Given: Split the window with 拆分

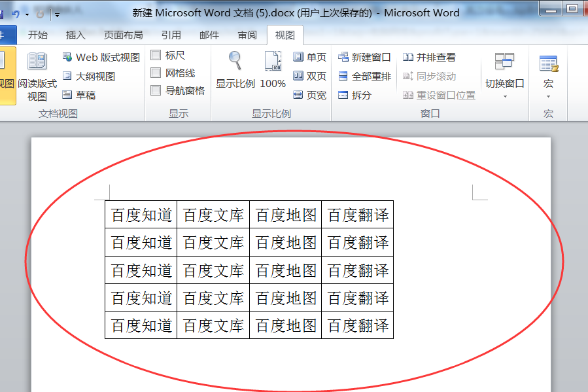Looking at the screenshot, I should (x=355, y=95).
